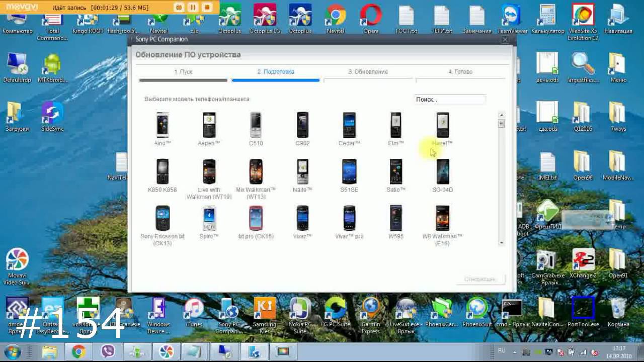644x362 pixels.
Task: Open WebSite X5 Evolution 12 icon
Action: click(583, 23)
